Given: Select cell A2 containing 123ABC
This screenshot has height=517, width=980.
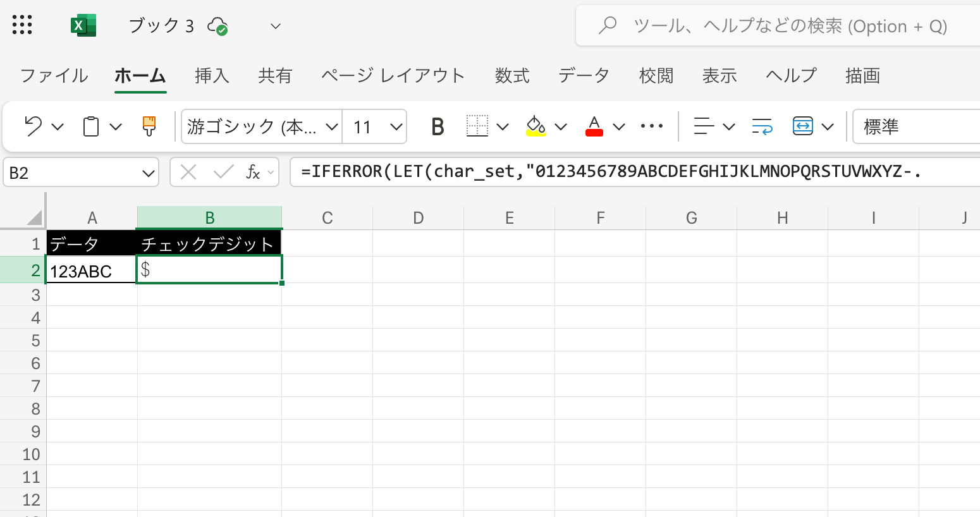Looking at the screenshot, I should click(x=90, y=270).
